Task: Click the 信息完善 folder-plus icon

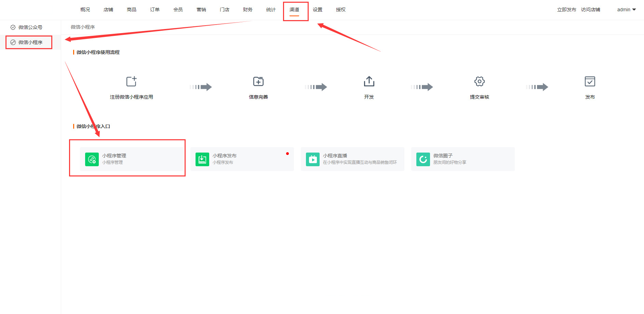Action: click(258, 81)
